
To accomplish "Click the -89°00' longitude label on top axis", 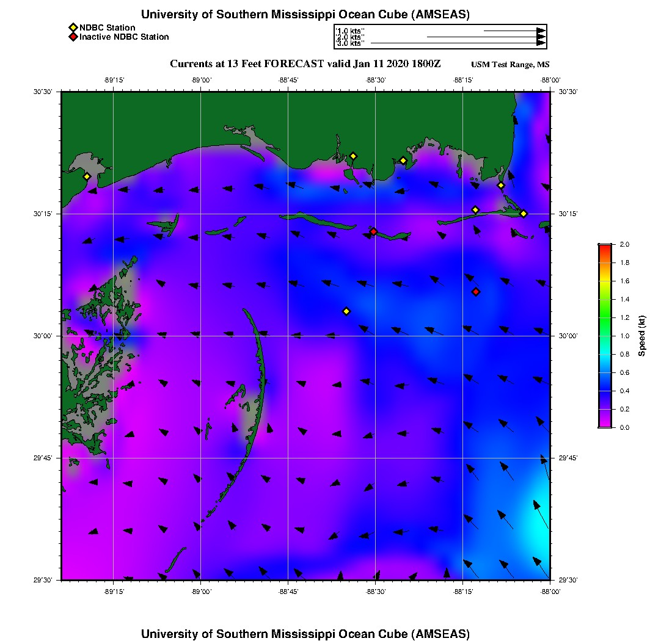I will point(201,80).
